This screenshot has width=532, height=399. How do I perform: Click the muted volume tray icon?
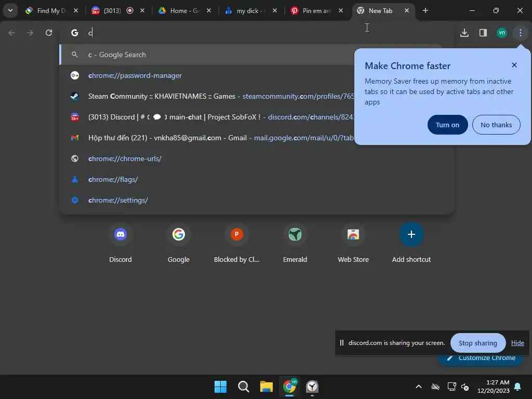coord(465,387)
